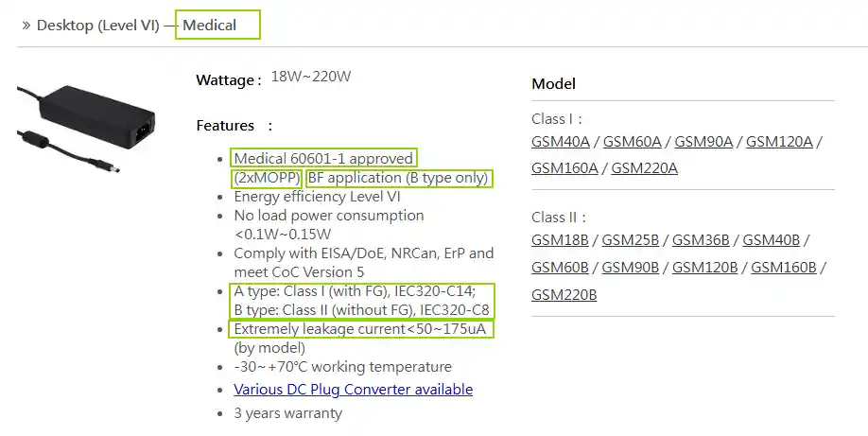Click the 18W~220W wattage value
This screenshot has height=436, width=868.
[311, 77]
